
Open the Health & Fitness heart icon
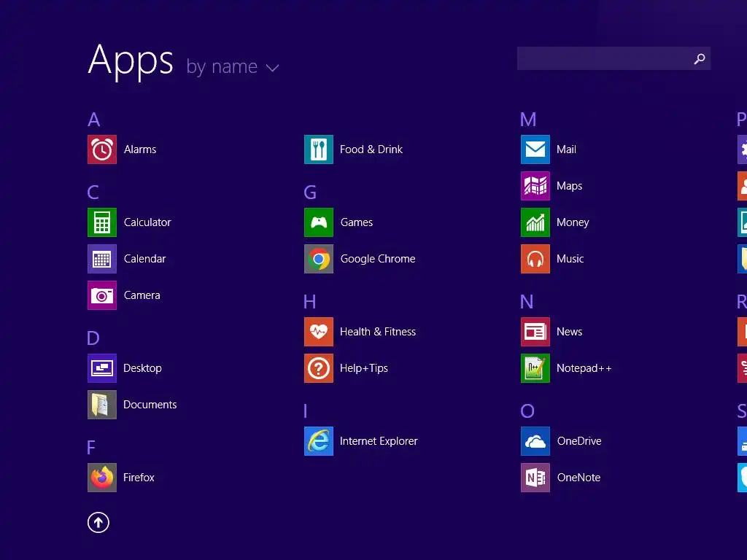(x=319, y=332)
